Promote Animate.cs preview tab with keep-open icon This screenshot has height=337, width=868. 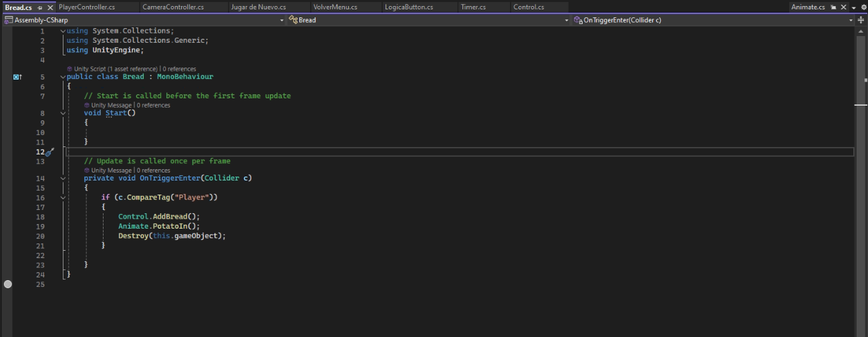pyautogui.click(x=833, y=7)
